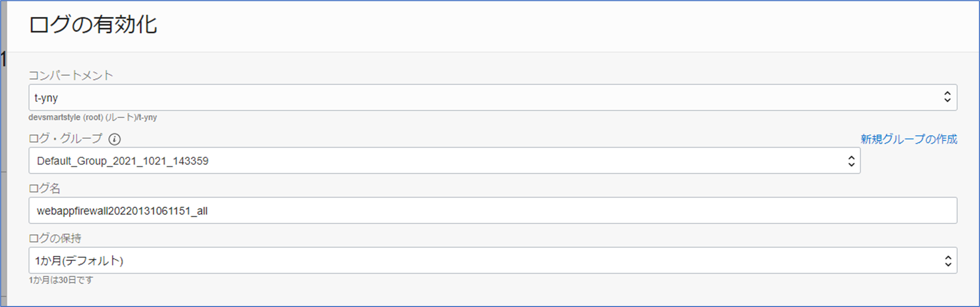Click the ログの保持 field label

pyautogui.click(x=55, y=238)
